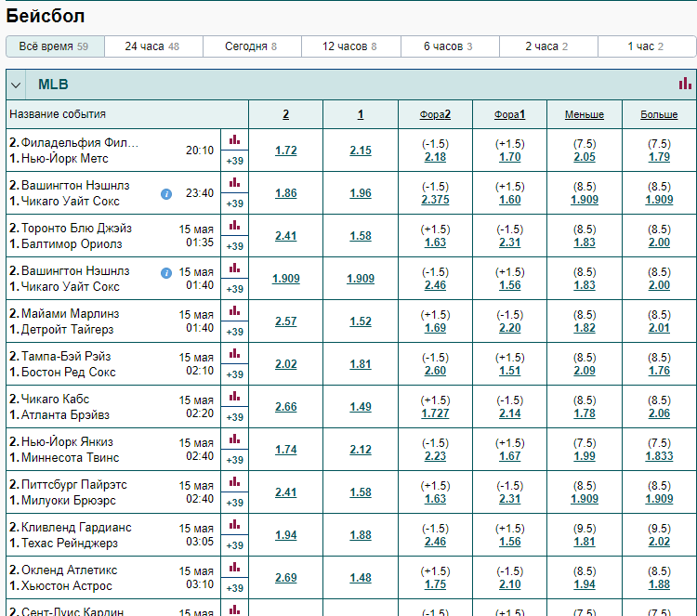Select odds 1.81 under 9.5 Cleveland game
Viewport: 697px width, 616px height.
point(585,542)
